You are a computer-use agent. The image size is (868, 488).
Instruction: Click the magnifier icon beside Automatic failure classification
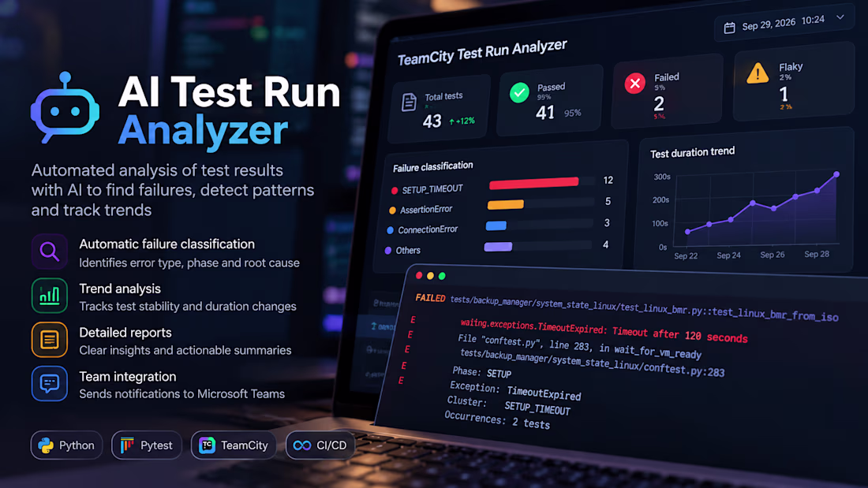pos(49,251)
